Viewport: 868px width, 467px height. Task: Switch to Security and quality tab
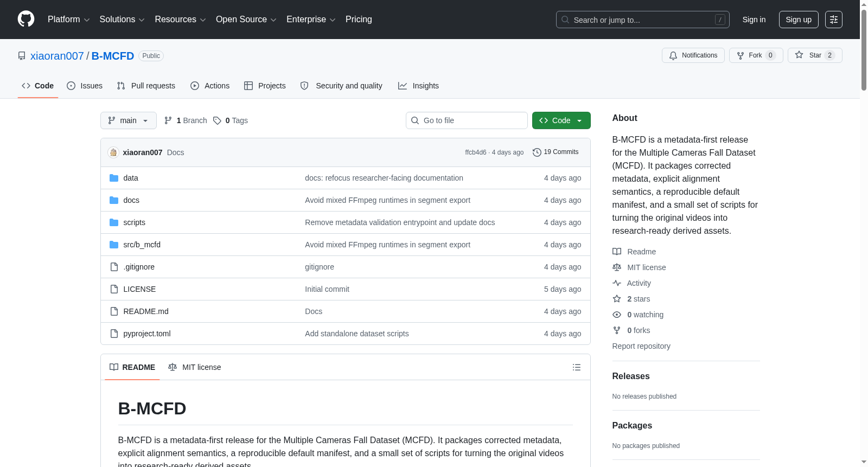341,86
